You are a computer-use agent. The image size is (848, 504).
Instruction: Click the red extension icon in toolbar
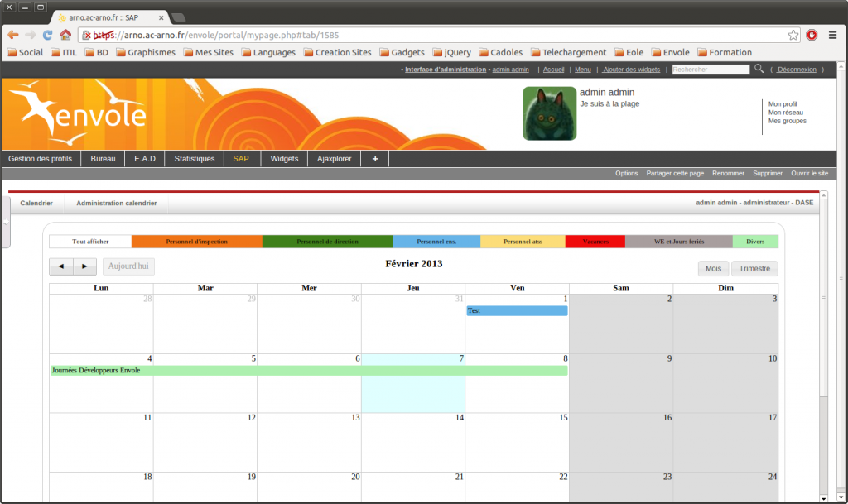click(x=812, y=35)
